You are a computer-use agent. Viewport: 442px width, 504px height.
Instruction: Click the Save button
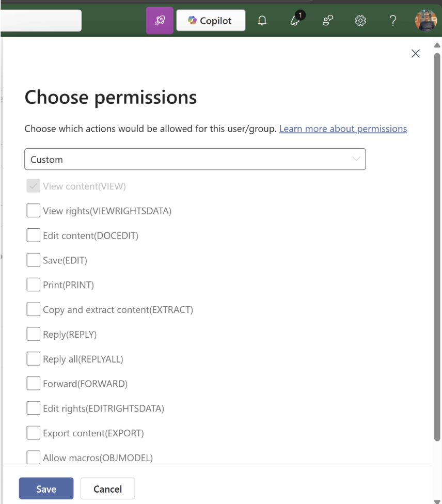(46, 489)
